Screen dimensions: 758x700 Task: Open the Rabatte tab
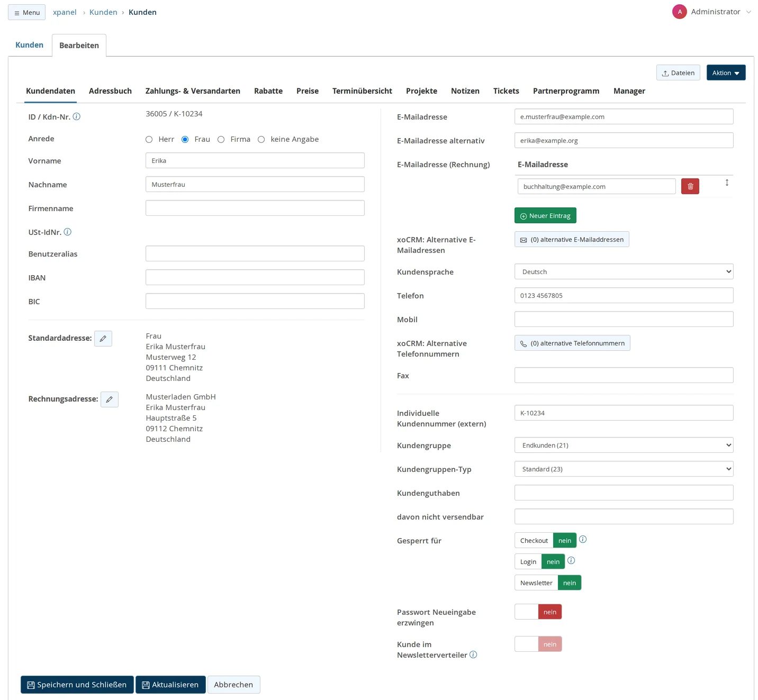pyautogui.click(x=268, y=91)
